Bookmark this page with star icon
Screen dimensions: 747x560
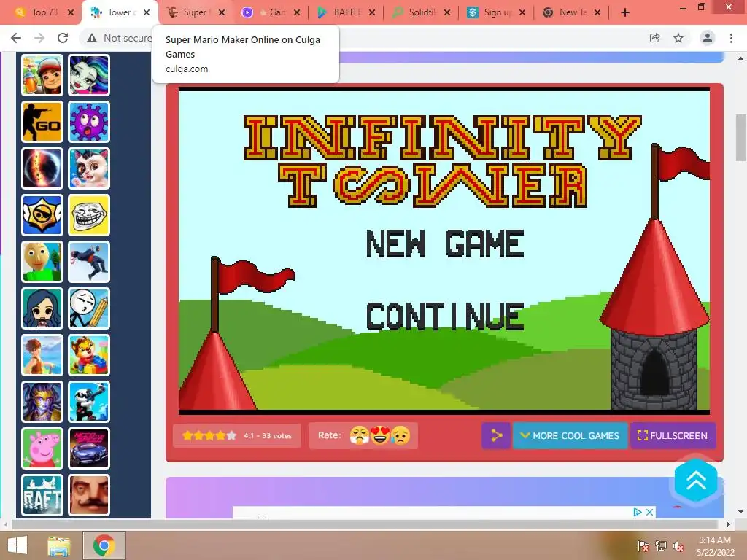(x=678, y=38)
